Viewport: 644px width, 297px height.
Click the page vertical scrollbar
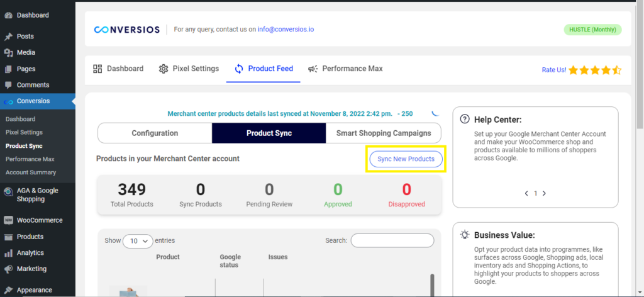641,65
